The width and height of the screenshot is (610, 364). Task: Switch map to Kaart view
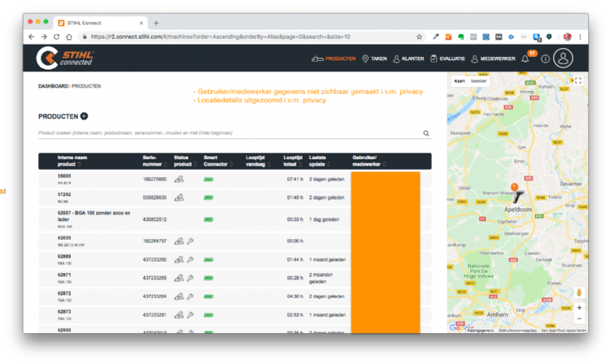coord(459,81)
